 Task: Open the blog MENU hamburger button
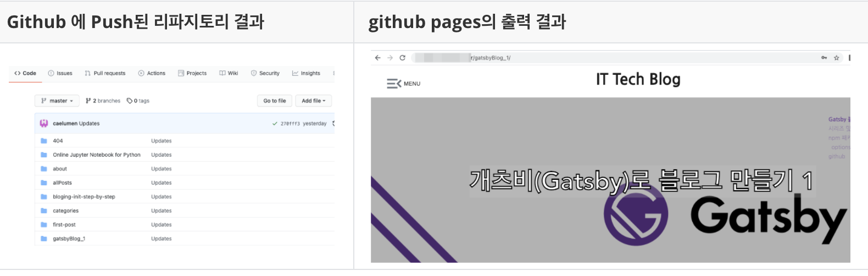(404, 84)
